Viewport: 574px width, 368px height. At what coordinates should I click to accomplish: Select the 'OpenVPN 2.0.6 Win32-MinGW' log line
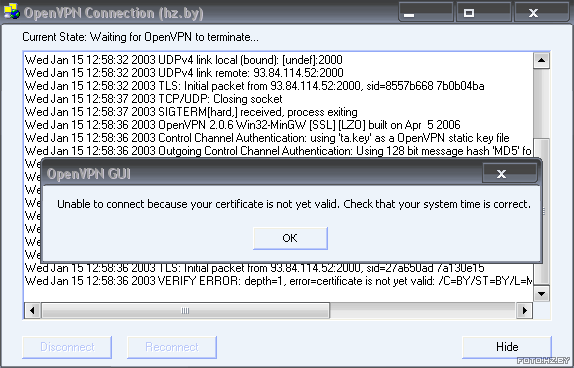(242, 125)
